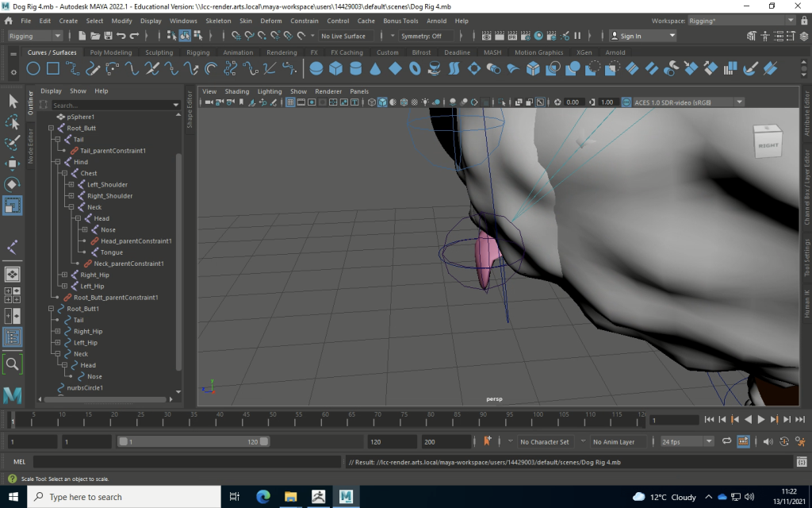This screenshot has width=812, height=508.
Task: Click the Save Scene icon
Action: pos(107,36)
